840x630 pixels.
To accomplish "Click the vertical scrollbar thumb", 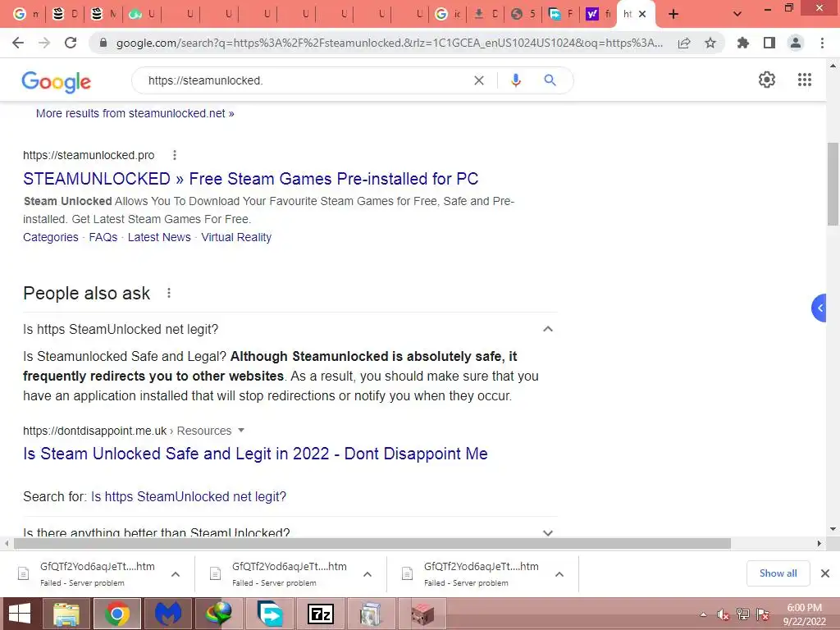I will pos(833,184).
